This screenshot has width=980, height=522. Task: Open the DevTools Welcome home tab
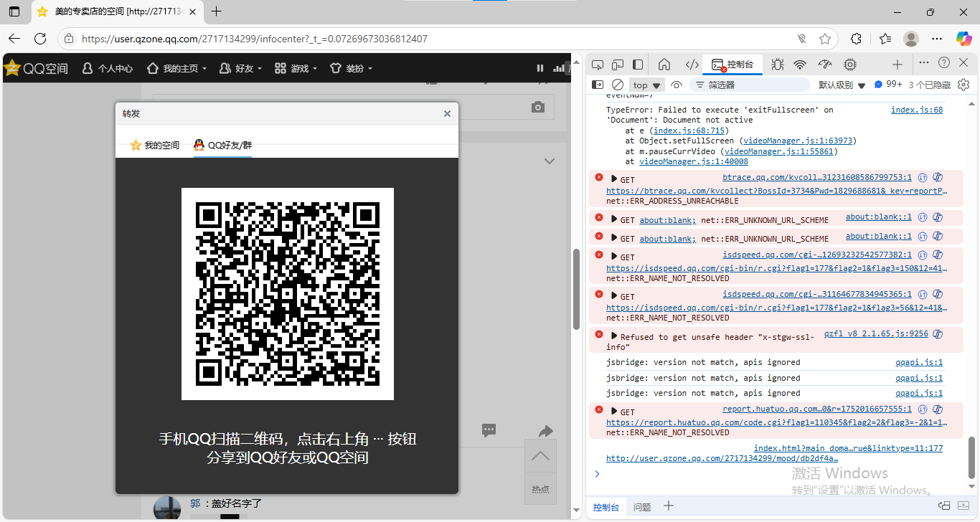pyautogui.click(x=664, y=65)
